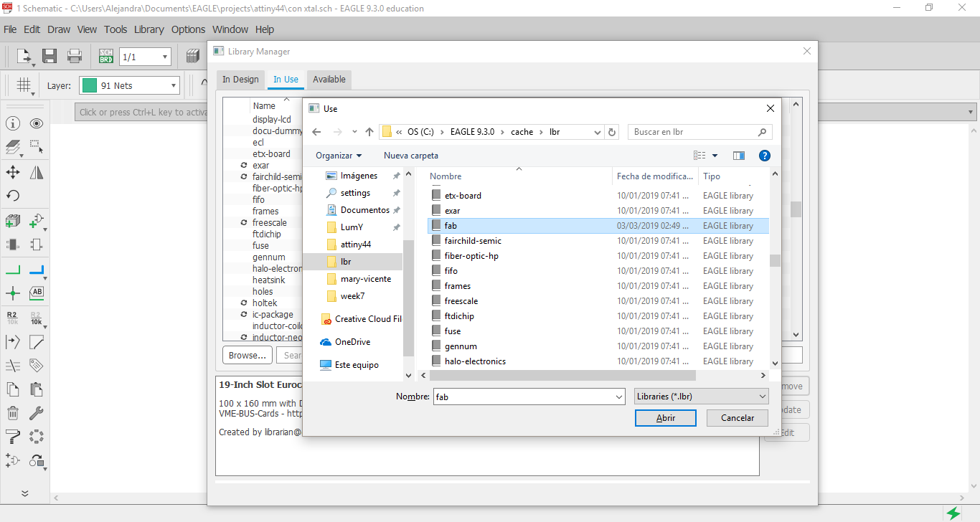Screen dimensions: 980x522
Task: Select the Delete trash tool
Action: (x=13, y=413)
